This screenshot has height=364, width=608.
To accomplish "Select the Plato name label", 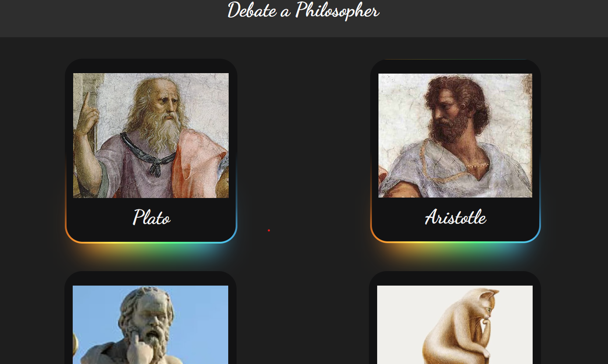I will tap(152, 217).
